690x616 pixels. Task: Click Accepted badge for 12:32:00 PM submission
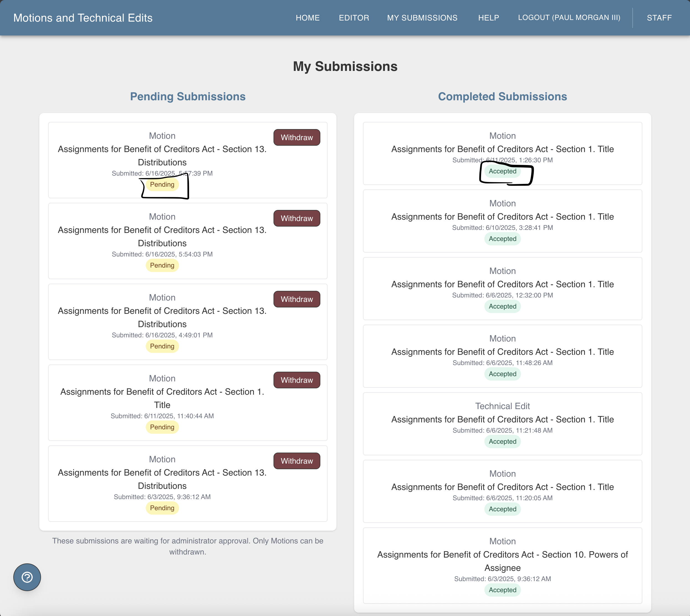[x=502, y=307]
